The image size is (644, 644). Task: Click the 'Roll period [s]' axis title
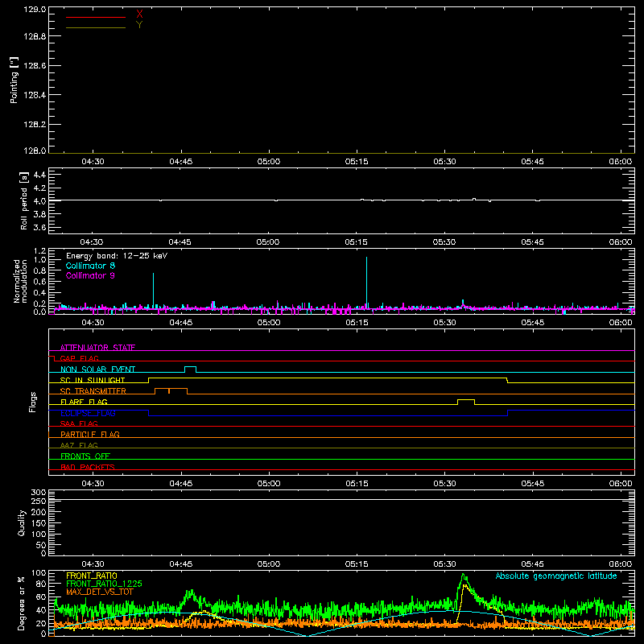pyautogui.click(x=24, y=200)
